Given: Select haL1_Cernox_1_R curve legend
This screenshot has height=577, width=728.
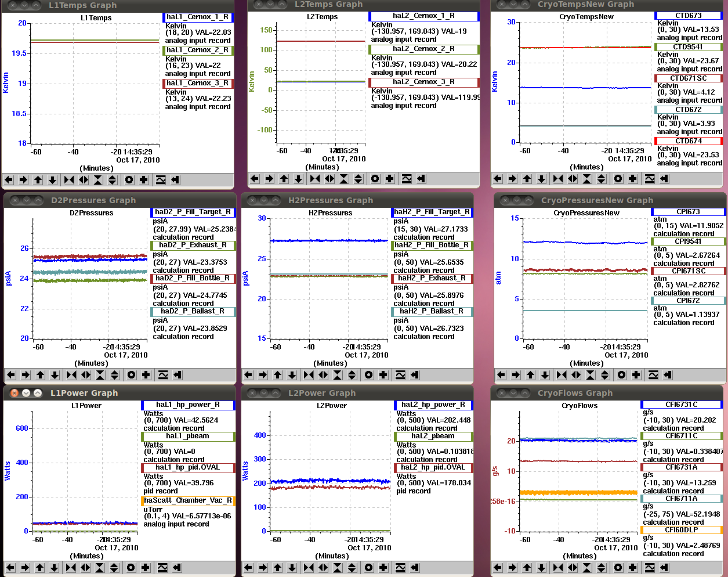Looking at the screenshot, I should click(198, 17).
